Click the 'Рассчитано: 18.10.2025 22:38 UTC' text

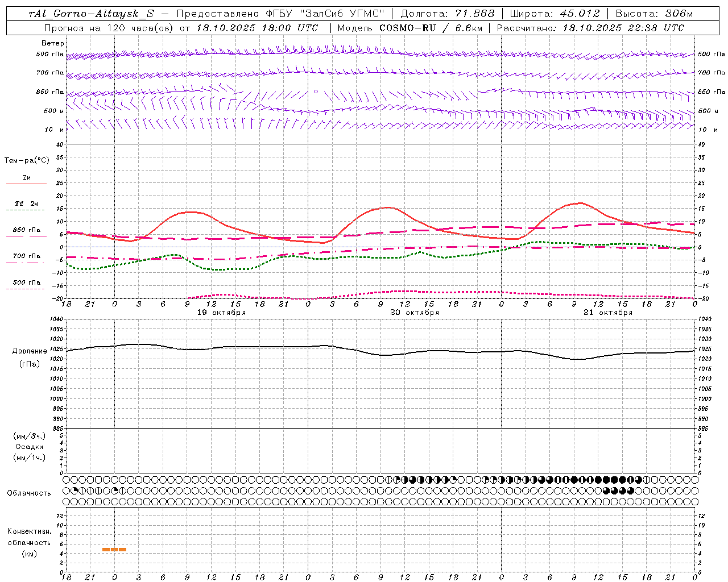(x=590, y=28)
